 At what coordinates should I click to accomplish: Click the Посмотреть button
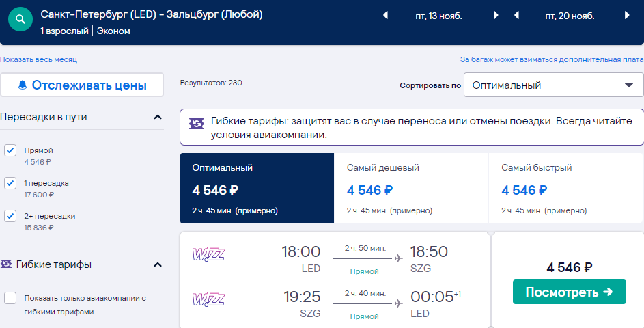click(x=570, y=292)
